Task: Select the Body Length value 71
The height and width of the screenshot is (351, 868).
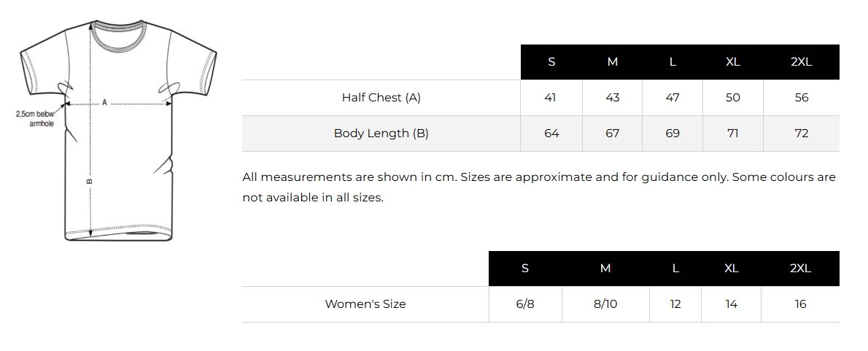Action: click(733, 134)
